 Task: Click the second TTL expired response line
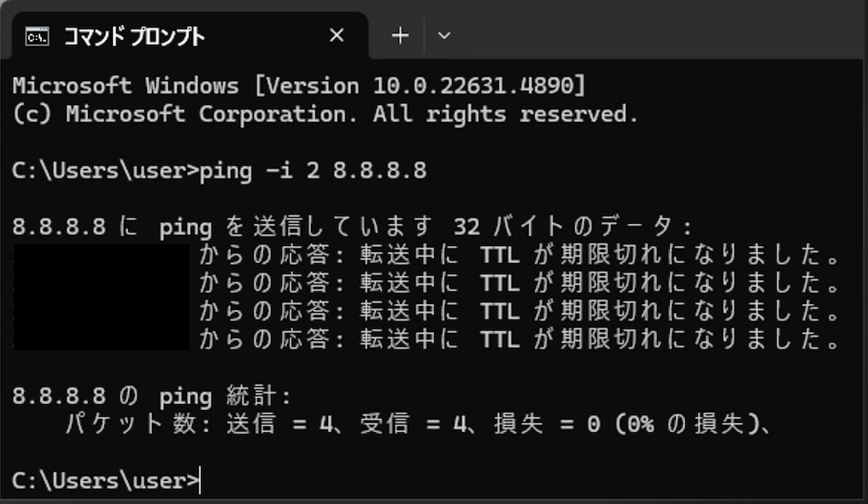click(x=513, y=282)
